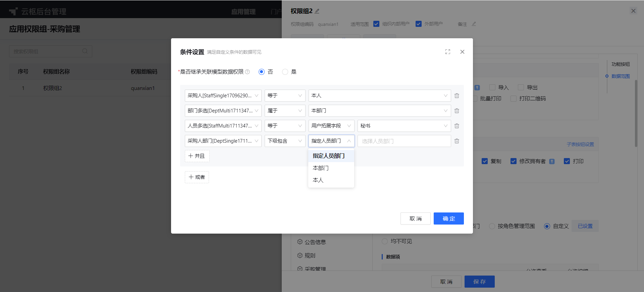Toggle 组织内部用户 checkbox
The height and width of the screenshot is (292, 644).
(x=376, y=24)
